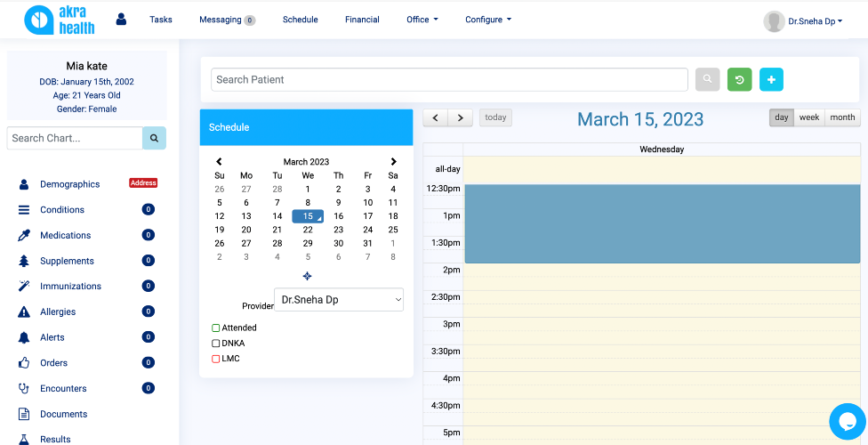Open the Provider select dropdown
The image size is (868, 445).
(x=339, y=300)
